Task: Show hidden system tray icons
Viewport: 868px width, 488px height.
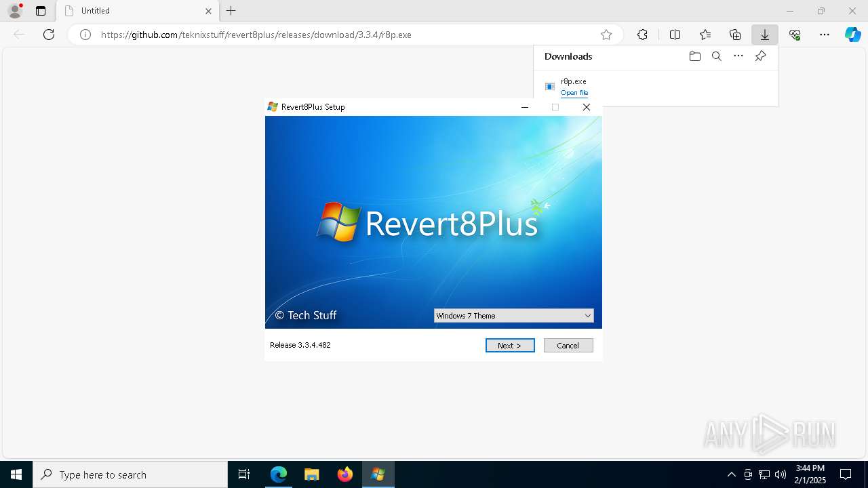Action: 731,474
